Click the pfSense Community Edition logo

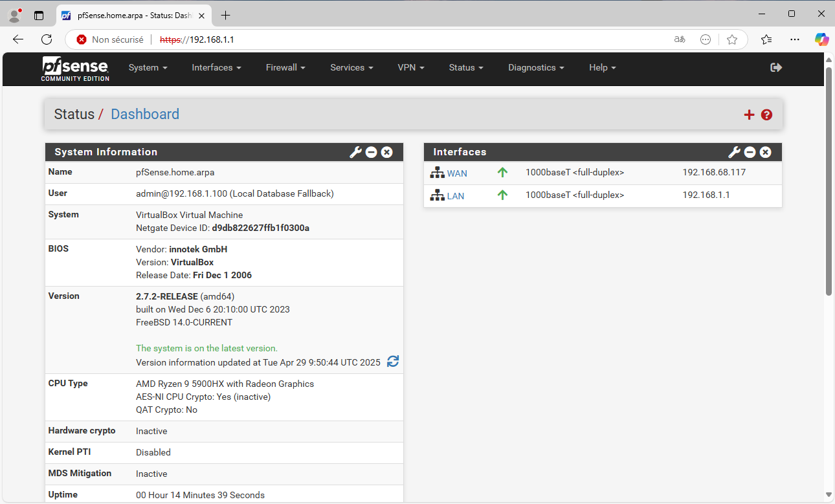point(76,69)
